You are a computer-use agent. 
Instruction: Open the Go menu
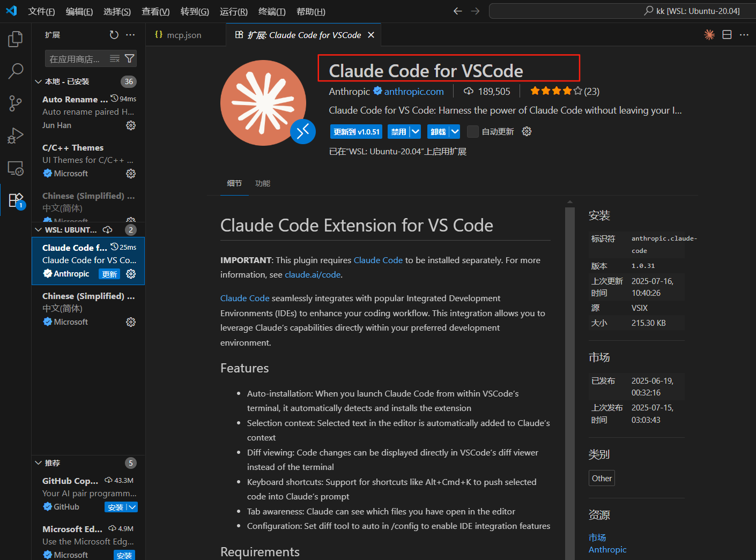click(195, 11)
